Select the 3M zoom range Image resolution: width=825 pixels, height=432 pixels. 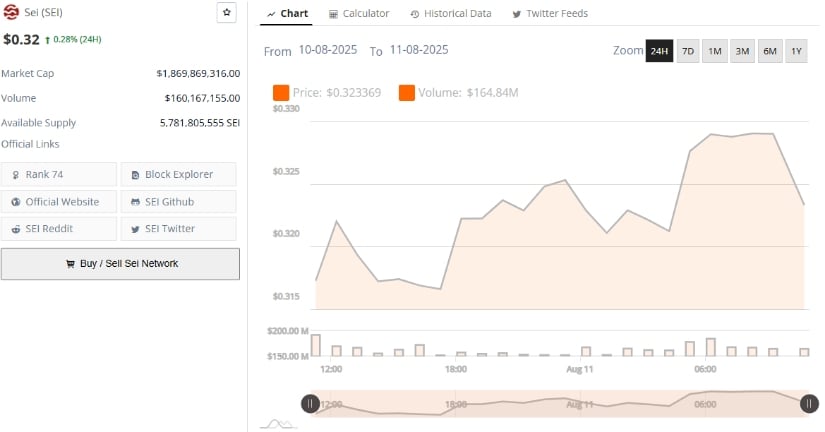742,51
